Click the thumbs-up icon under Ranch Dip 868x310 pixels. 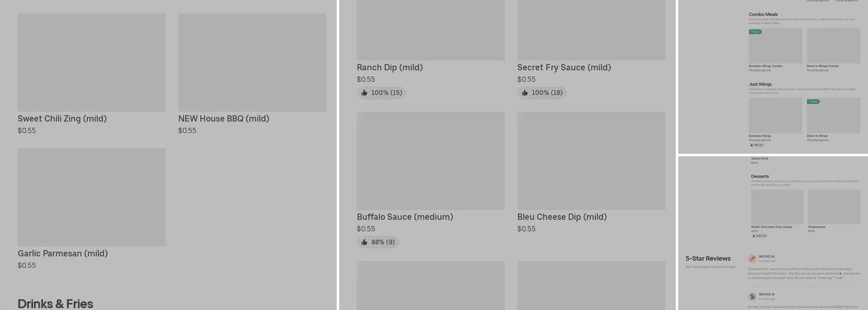(x=364, y=93)
